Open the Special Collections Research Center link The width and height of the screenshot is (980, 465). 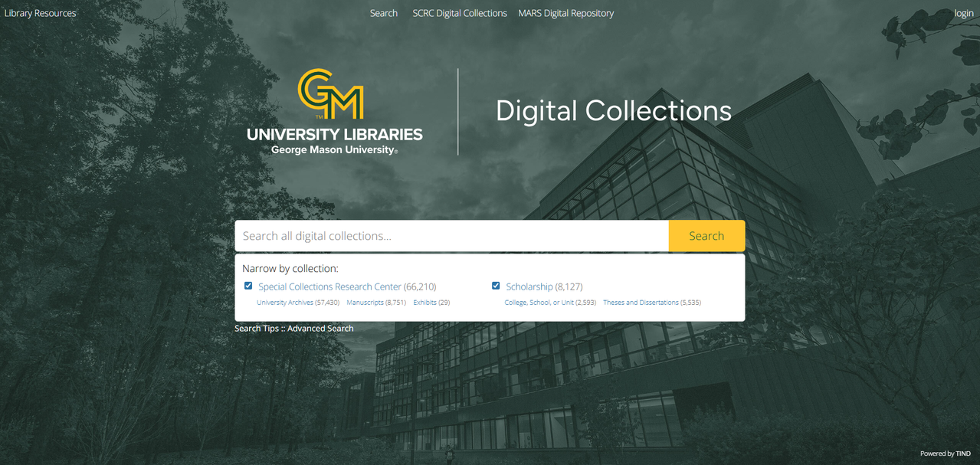[x=329, y=287]
